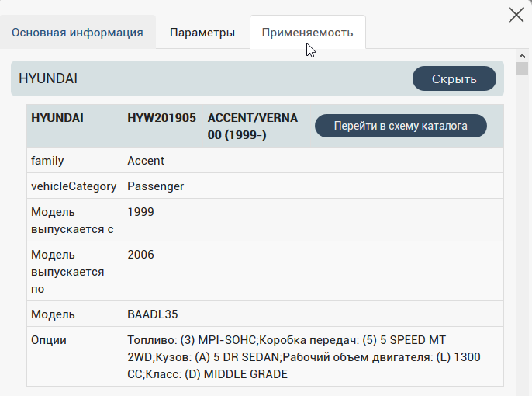532x396 pixels.
Task: Click the Опции row label
Action: [49, 340]
